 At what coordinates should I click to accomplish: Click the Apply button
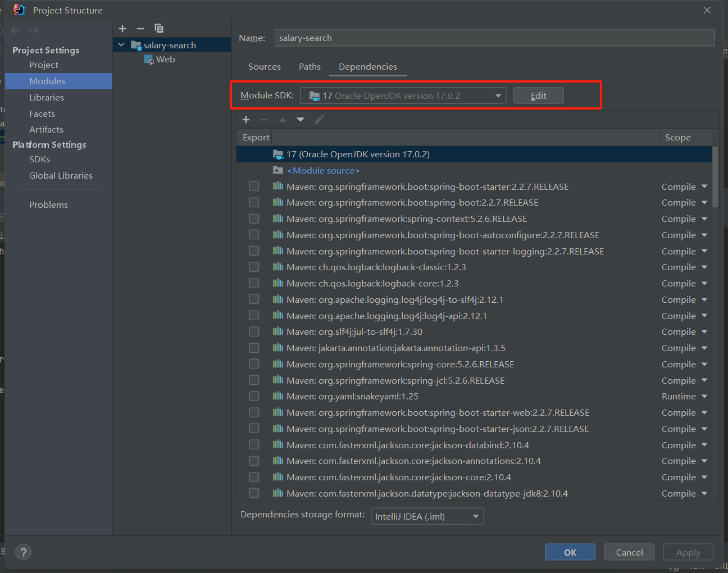[x=688, y=552]
